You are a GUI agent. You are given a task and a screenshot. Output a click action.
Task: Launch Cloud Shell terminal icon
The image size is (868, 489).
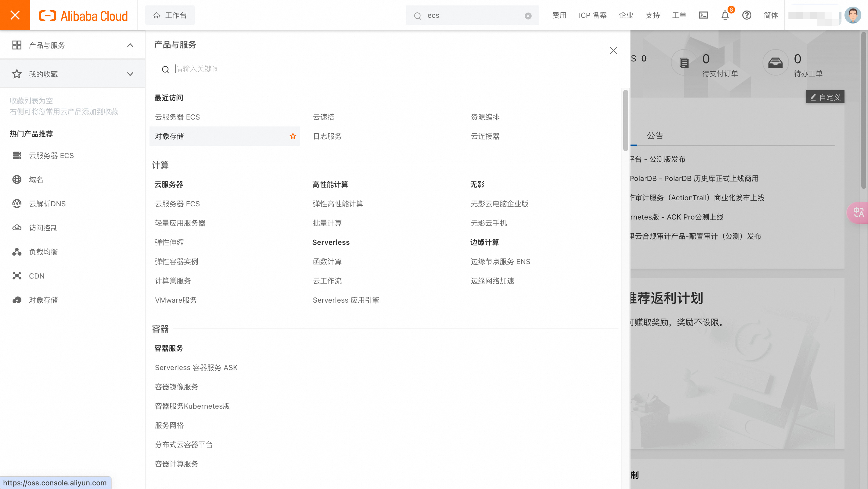click(703, 15)
